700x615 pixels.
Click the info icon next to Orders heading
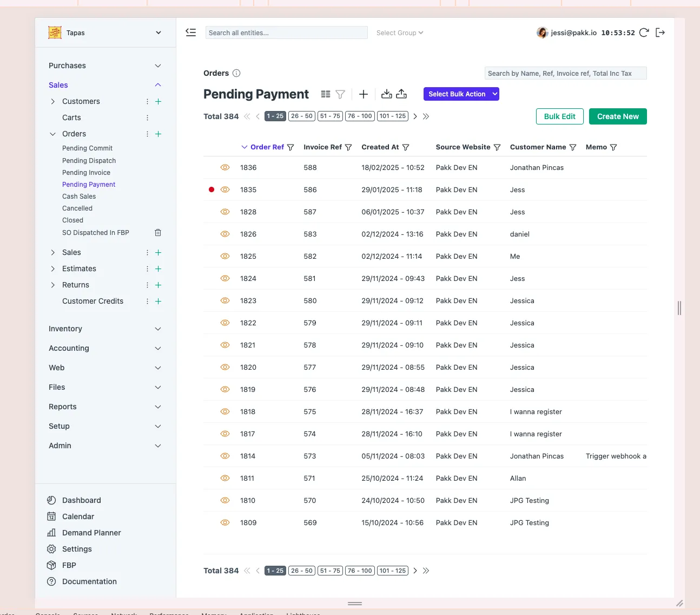click(x=235, y=73)
